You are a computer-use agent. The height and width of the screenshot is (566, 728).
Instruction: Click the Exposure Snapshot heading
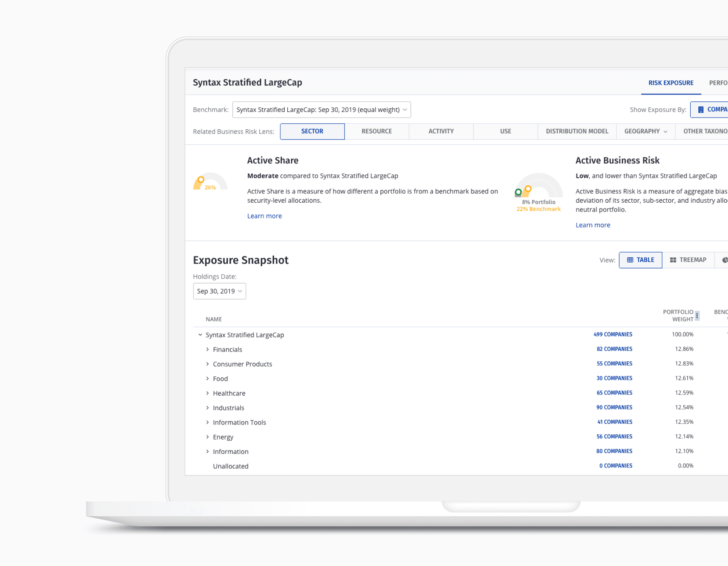[x=241, y=260]
